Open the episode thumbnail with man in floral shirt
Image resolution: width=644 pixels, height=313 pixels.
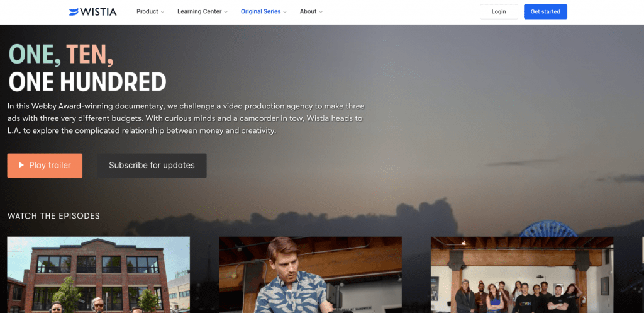[310, 275]
